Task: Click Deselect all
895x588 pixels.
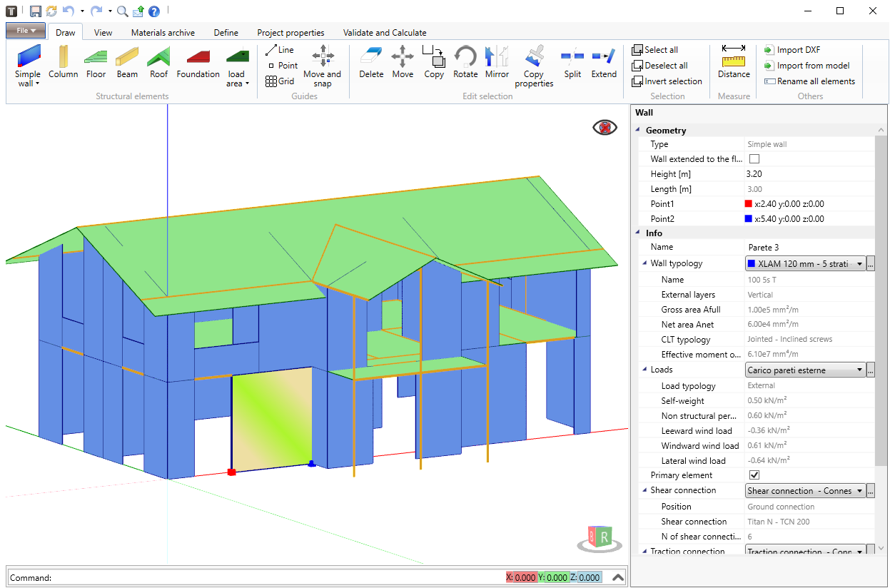Action: click(660, 66)
